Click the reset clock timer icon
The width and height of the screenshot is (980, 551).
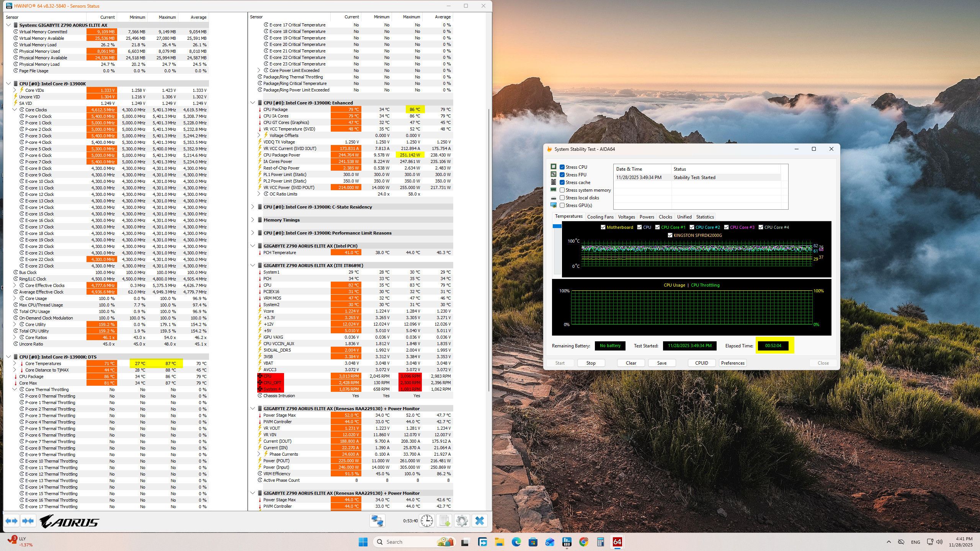(426, 521)
